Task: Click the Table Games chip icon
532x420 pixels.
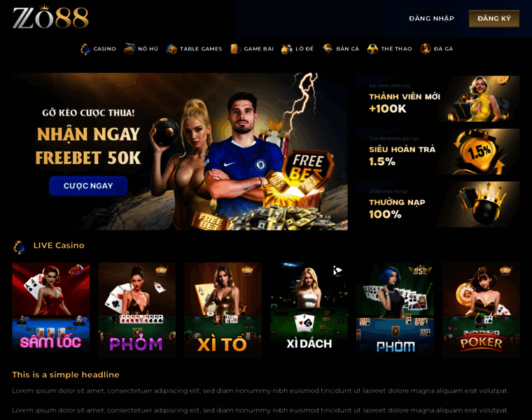Action: coord(171,49)
